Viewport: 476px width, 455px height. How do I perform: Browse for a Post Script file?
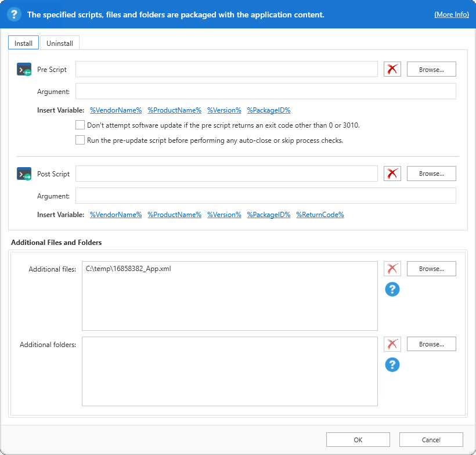click(x=431, y=173)
